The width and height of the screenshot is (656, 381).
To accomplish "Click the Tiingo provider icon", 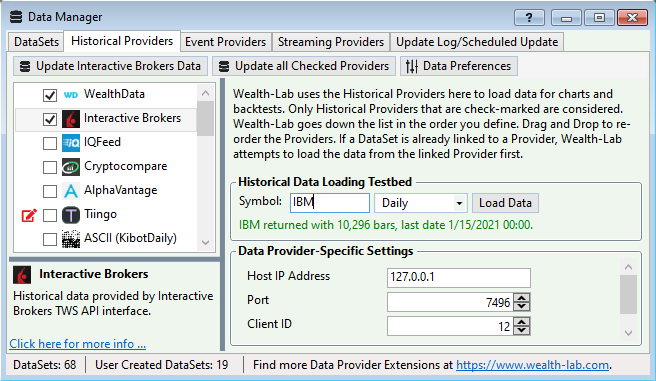I will pos(71,215).
